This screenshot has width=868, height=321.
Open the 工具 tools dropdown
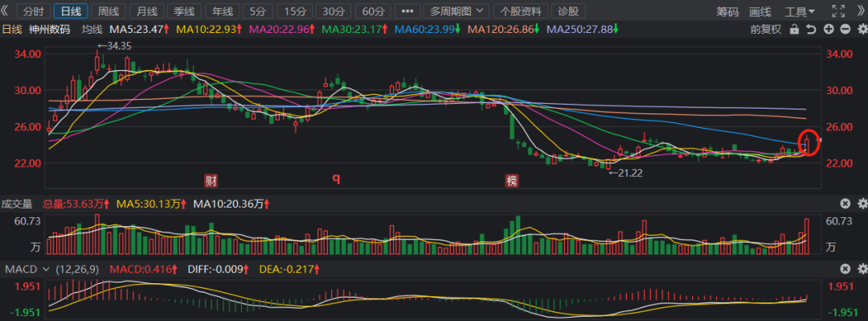[x=800, y=11]
